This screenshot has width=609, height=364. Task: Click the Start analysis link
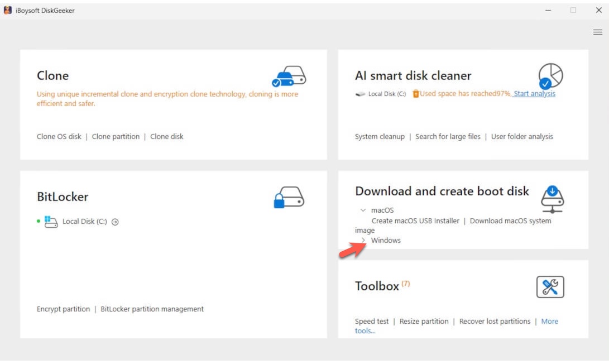point(534,94)
